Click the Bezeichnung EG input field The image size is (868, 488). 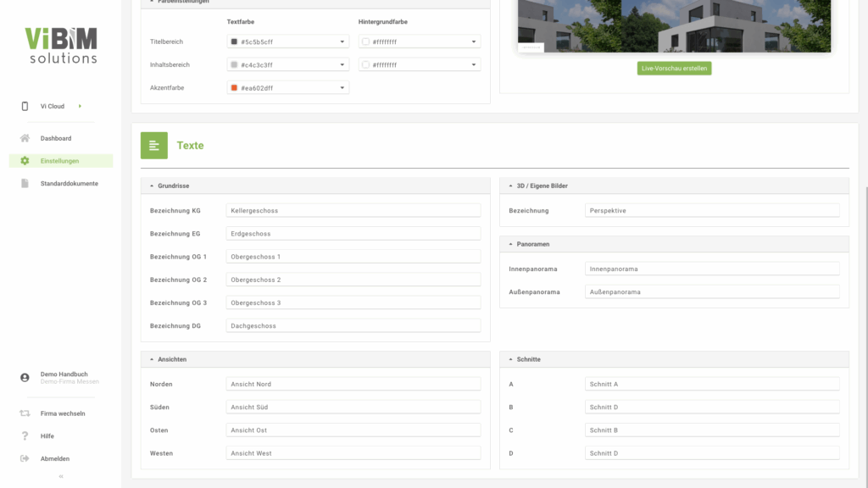(353, 234)
